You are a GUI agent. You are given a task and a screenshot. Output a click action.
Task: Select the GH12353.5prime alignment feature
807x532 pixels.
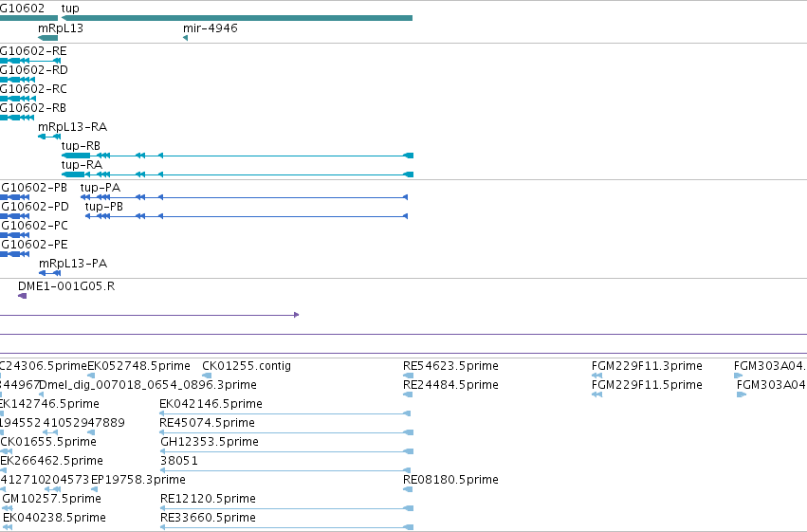(286, 451)
